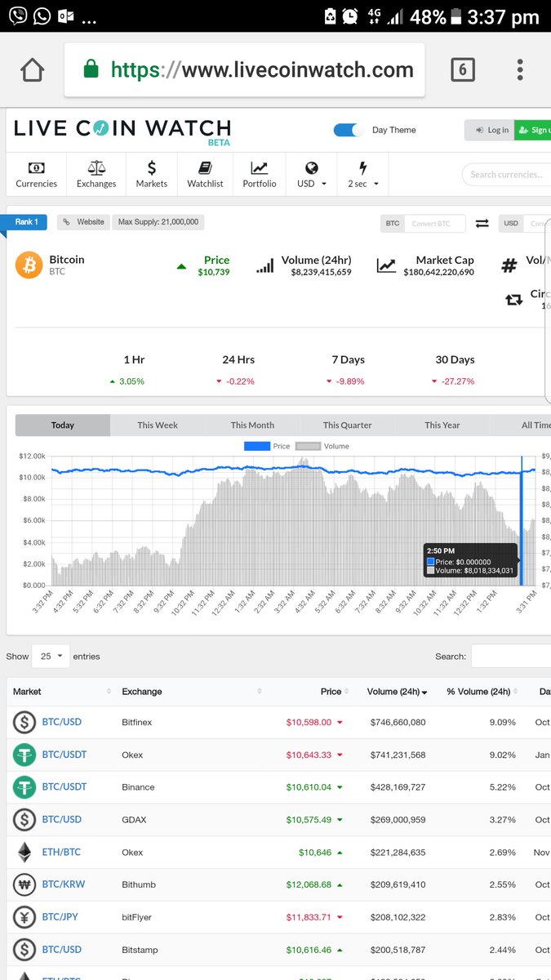
Task: Open the Portfolio chart icon
Action: 260,167
